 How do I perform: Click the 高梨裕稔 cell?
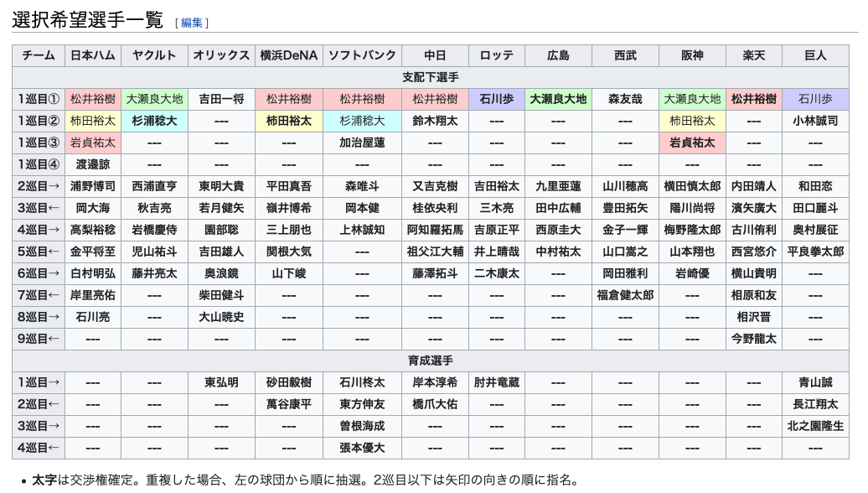pos(93,230)
